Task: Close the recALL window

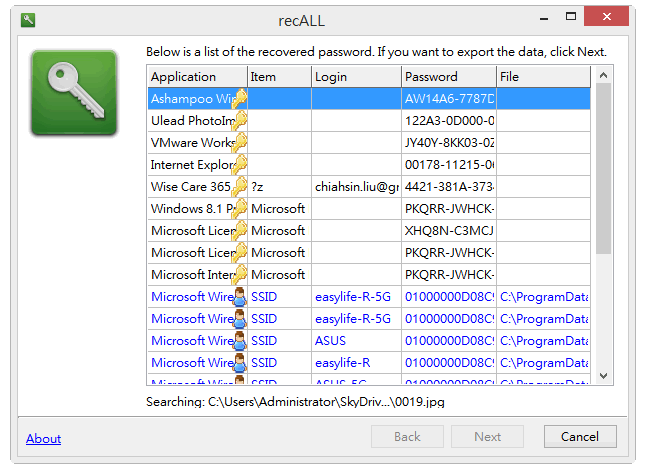Action: pos(607,16)
